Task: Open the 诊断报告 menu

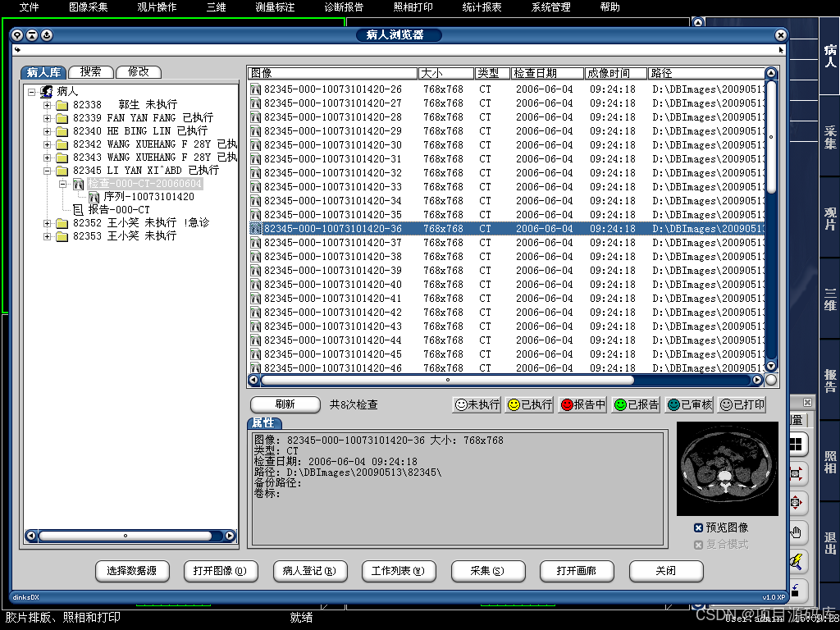Action: tap(344, 7)
